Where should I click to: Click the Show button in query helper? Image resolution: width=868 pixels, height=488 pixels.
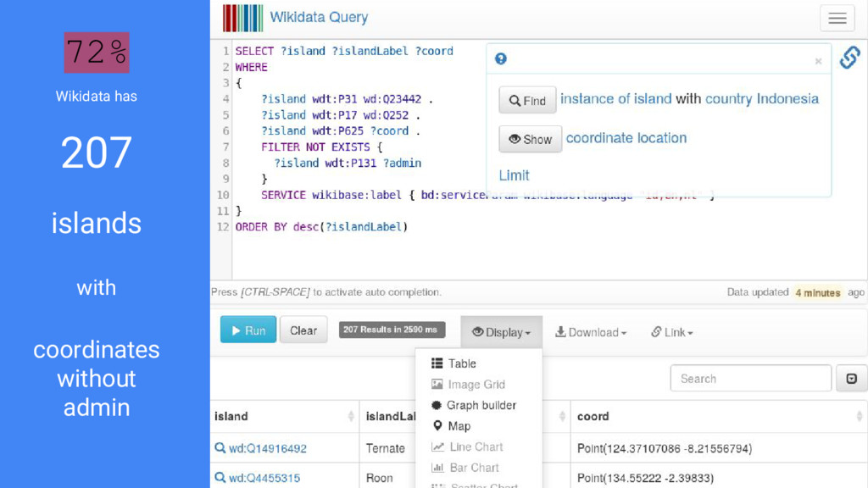[x=530, y=139]
